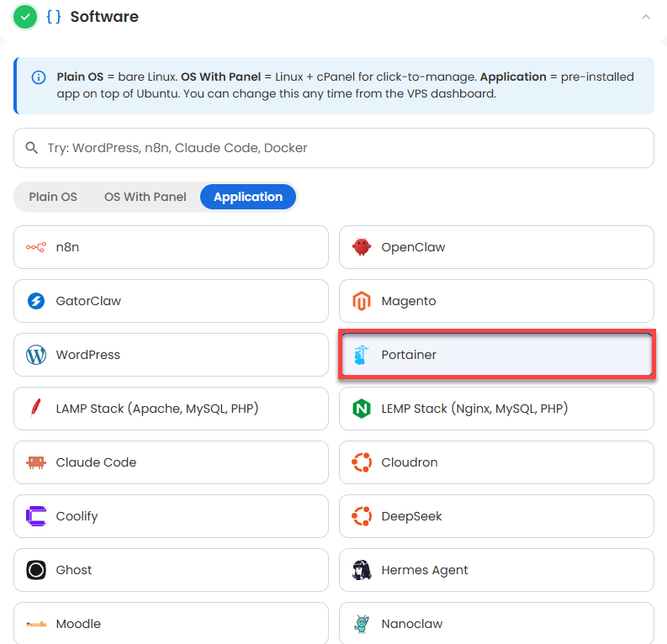Click the Plain OS explanation banner text
The image size is (667, 644).
point(346,86)
